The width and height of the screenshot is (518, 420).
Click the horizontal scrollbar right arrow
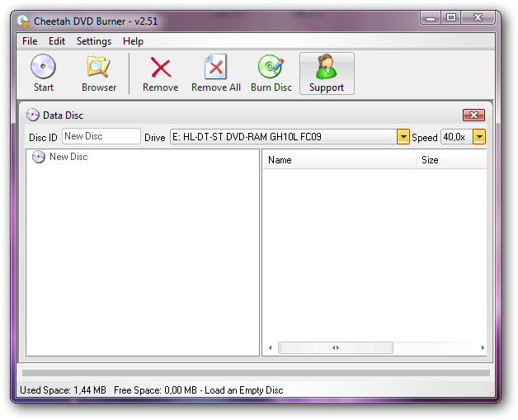483,347
